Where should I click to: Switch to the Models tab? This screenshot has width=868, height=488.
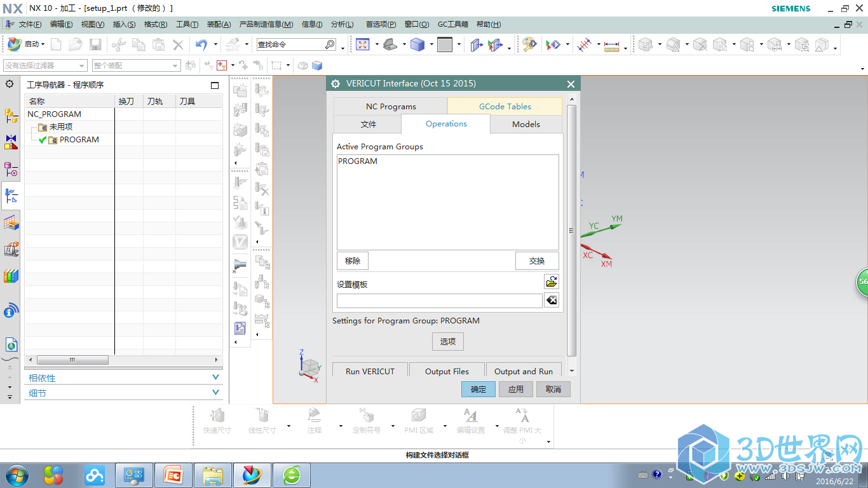coord(526,125)
